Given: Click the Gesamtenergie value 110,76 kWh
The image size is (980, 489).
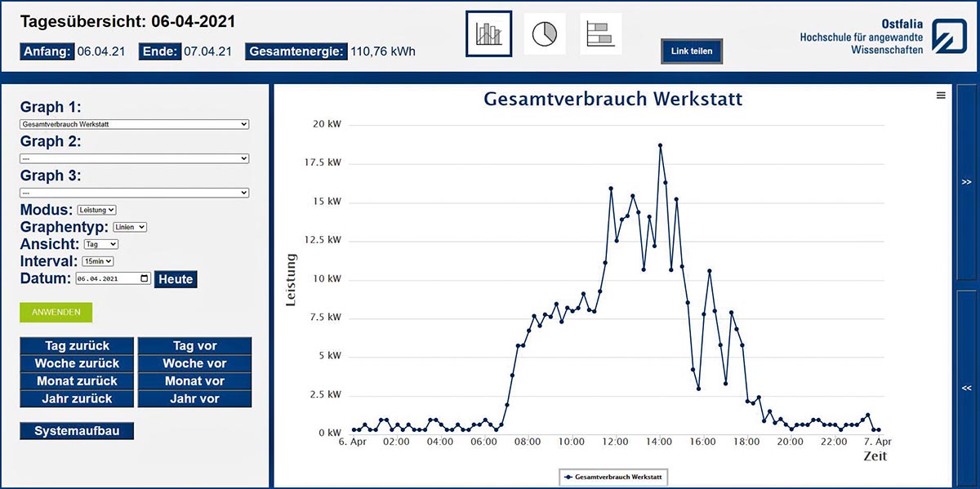Looking at the screenshot, I should pos(383,51).
